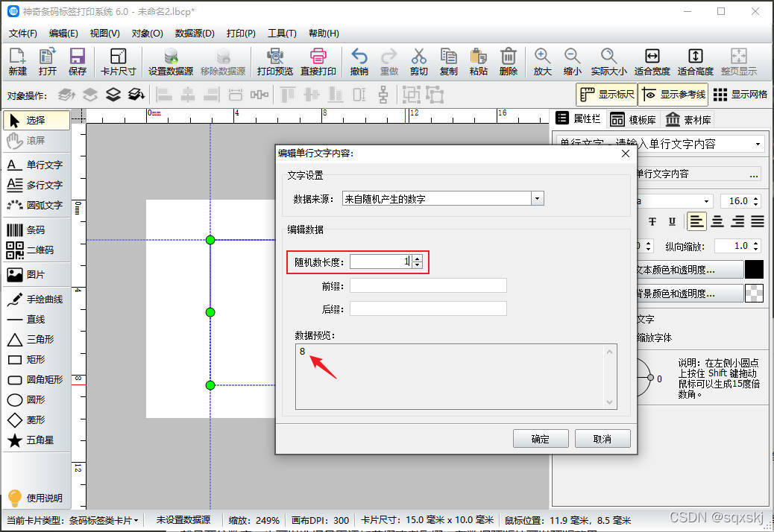Cut with the 剪切 scissors icon
Screen dimensions: 774x532
418,62
